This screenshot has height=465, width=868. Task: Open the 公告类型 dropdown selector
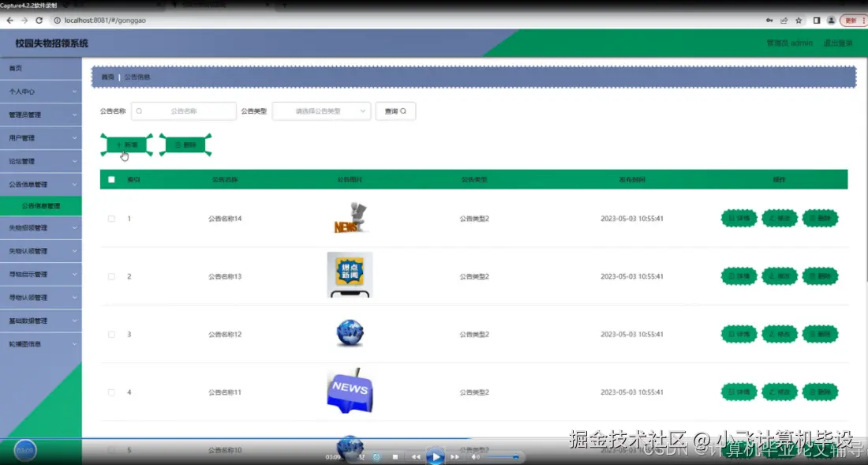point(321,111)
